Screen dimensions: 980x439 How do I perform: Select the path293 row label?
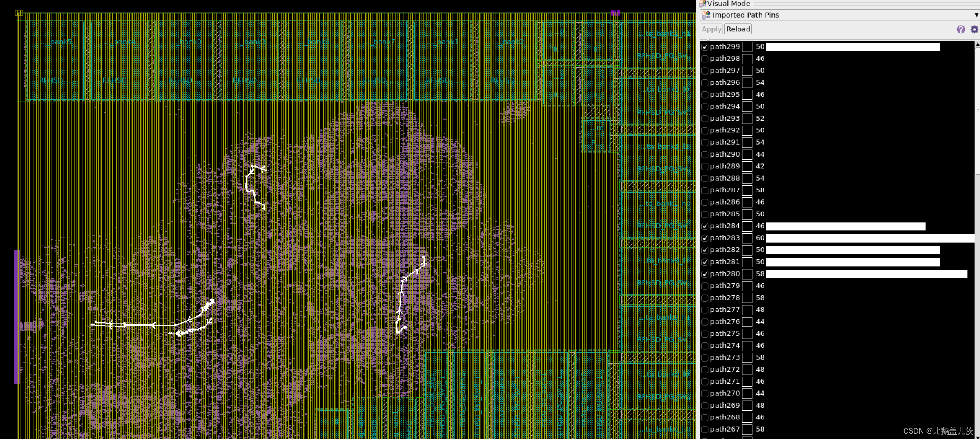coord(725,119)
